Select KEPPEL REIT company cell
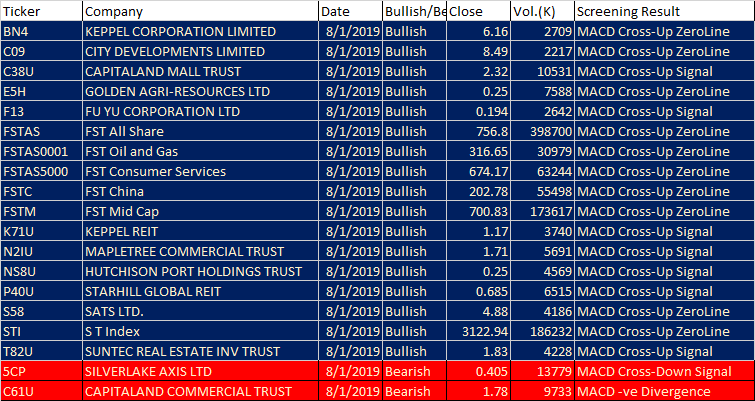This screenshot has width=755, height=401. coord(200,232)
